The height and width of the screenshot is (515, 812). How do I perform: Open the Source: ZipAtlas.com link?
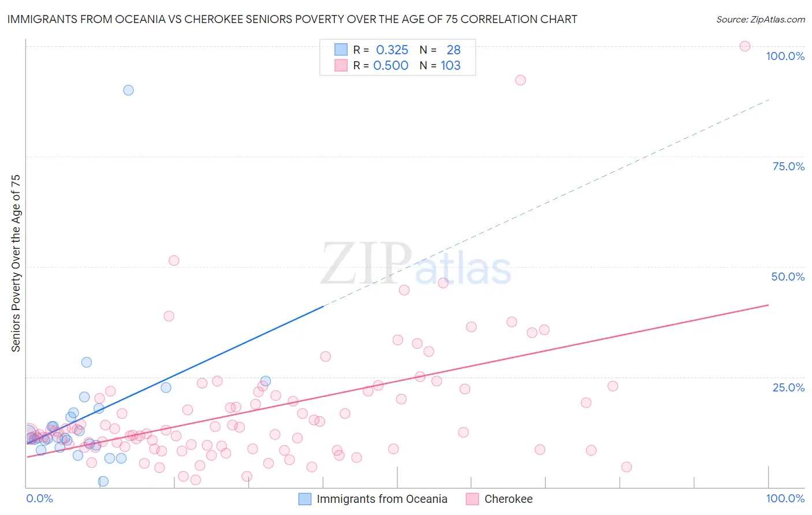(761, 19)
